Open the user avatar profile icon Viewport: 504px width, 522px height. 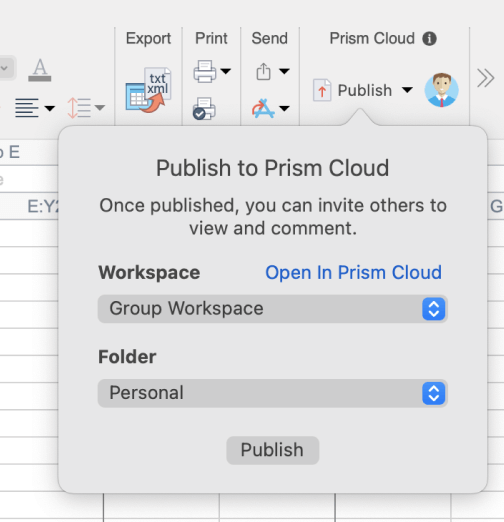pos(441,90)
